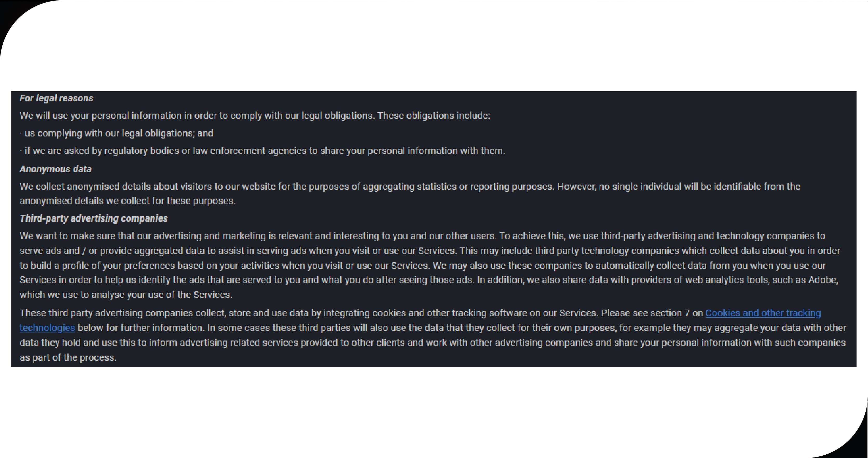The width and height of the screenshot is (868, 458).
Task: Click the line 'which we use to analyse your use'
Action: point(126,295)
